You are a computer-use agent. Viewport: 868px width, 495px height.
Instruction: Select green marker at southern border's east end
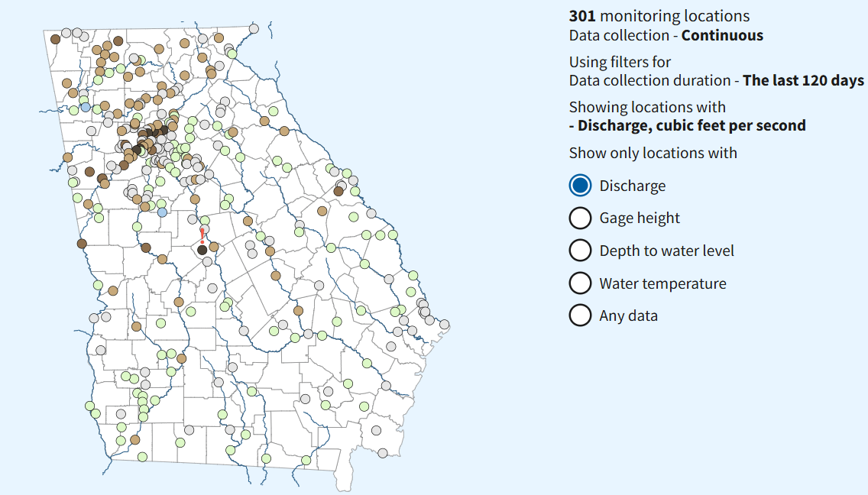306,460
